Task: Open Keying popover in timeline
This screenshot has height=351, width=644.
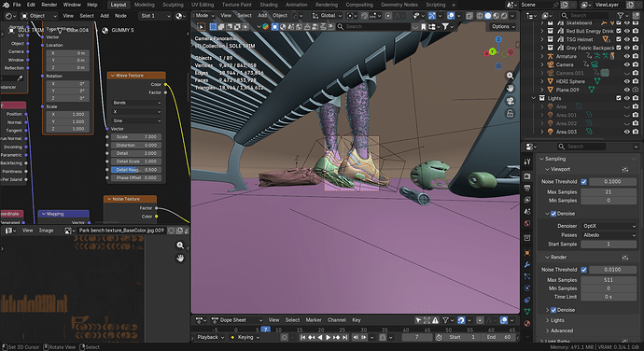Action: [x=245, y=337]
